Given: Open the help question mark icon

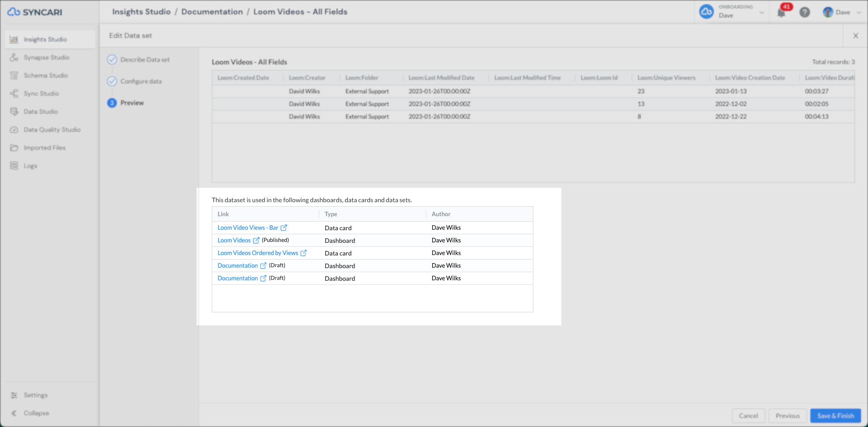Looking at the screenshot, I should pyautogui.click(x=805, y=12).
